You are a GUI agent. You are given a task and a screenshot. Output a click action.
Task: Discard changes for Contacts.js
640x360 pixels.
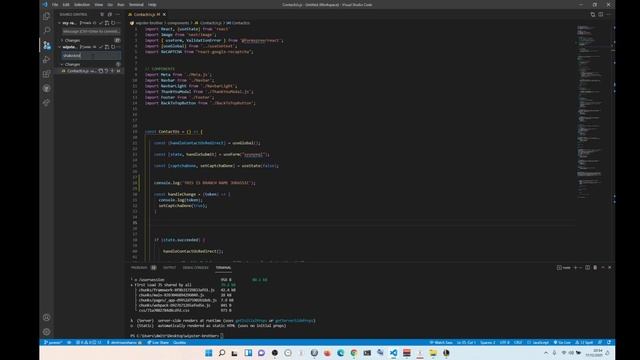106,71
